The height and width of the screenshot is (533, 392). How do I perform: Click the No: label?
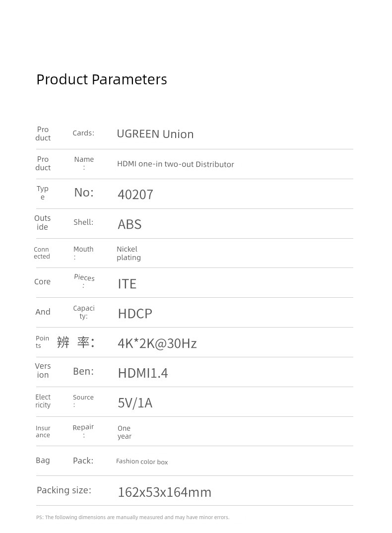(84, 193)
